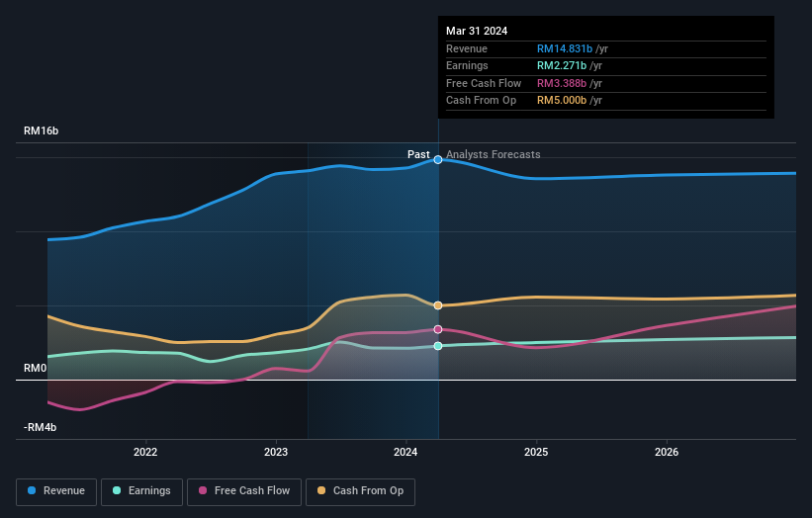Click the Revenue row label in tooltip
This screenshot has height=518, width=812.
coord(467,48)
